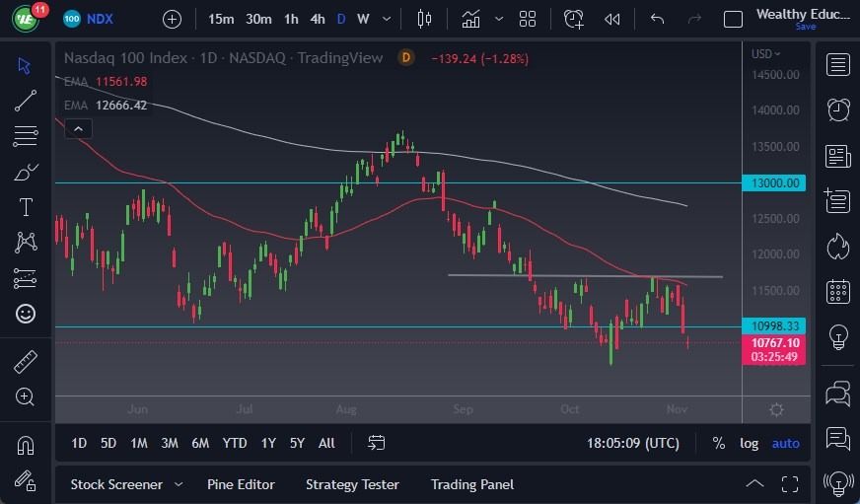Open the public chats panel
Image resolution: width=860 pixels, height=504 pixels.
coord(838,394)
